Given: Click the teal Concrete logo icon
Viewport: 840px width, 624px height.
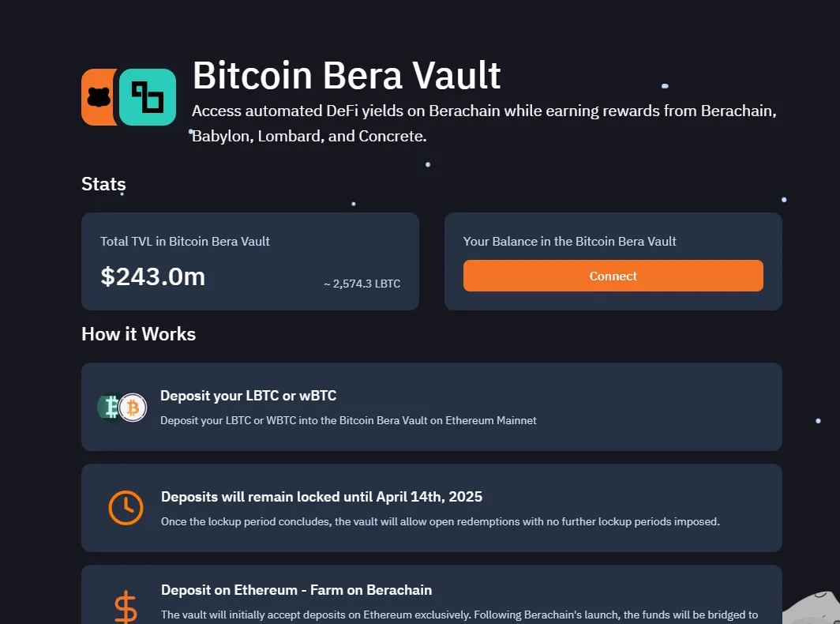Looking at the screenshot, I should [148, 97].
